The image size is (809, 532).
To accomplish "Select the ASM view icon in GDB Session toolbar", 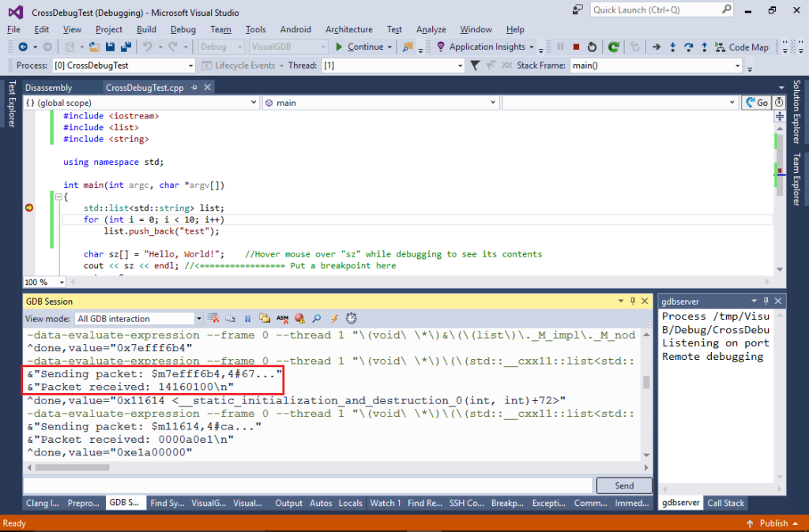I will (x=283, y=318).
